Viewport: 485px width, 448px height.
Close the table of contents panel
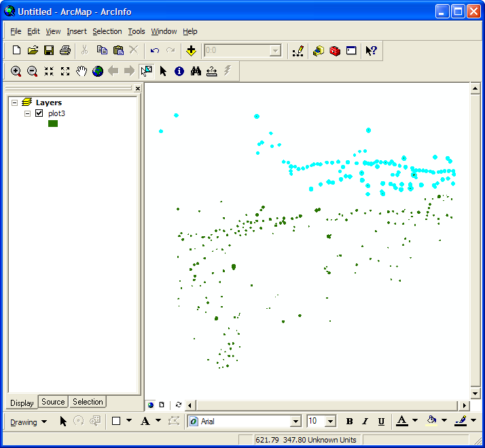coord(138,88)
